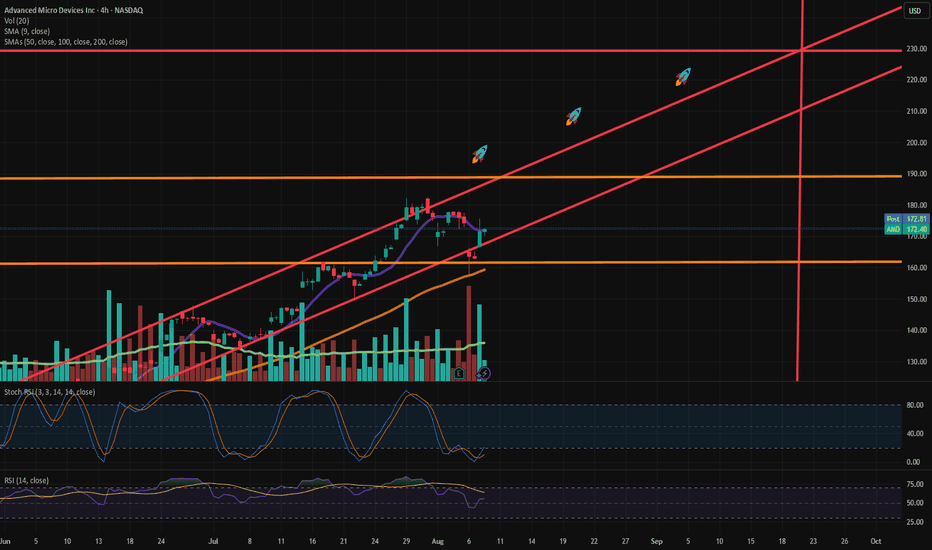Click the 75.00 RSI scale label
Screen dimensions: 932x550
[x=915, y=485]
